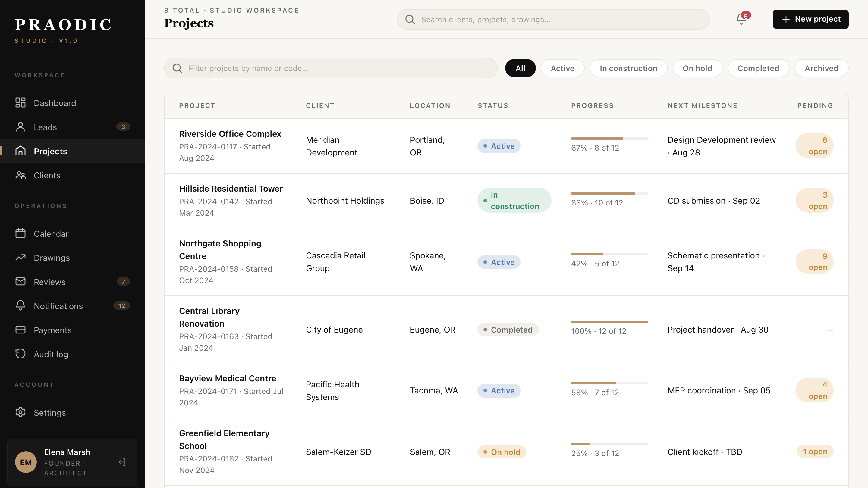Screen dimensions: 868x488
Task: Open the 4 open pending badge
Action: pos(814,390)
